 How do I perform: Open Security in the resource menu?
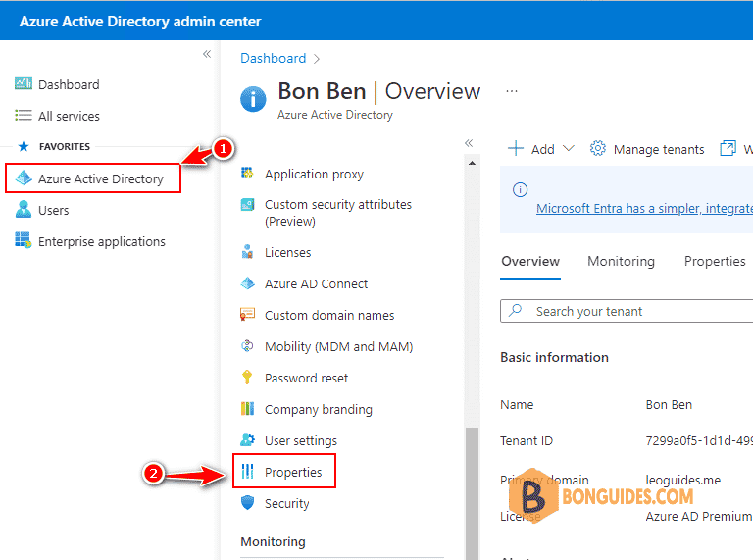pyautogui.click(x=286, y=503)
